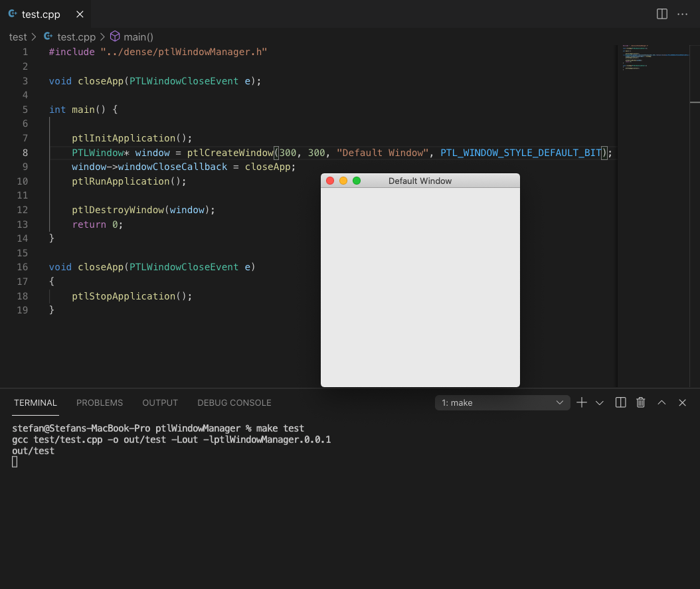Expand the main() breadcrumb entry
Viewport: 700px width, 589px height.
click(139, 37)
